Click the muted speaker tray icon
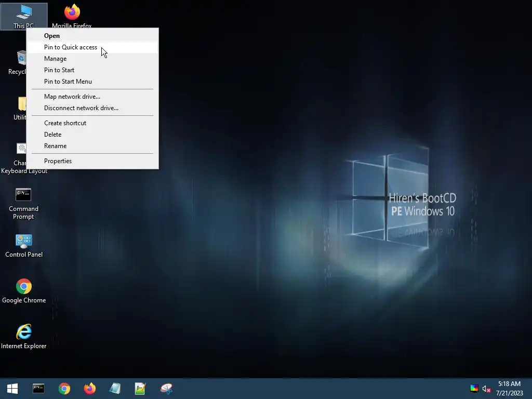 [486, 389]
